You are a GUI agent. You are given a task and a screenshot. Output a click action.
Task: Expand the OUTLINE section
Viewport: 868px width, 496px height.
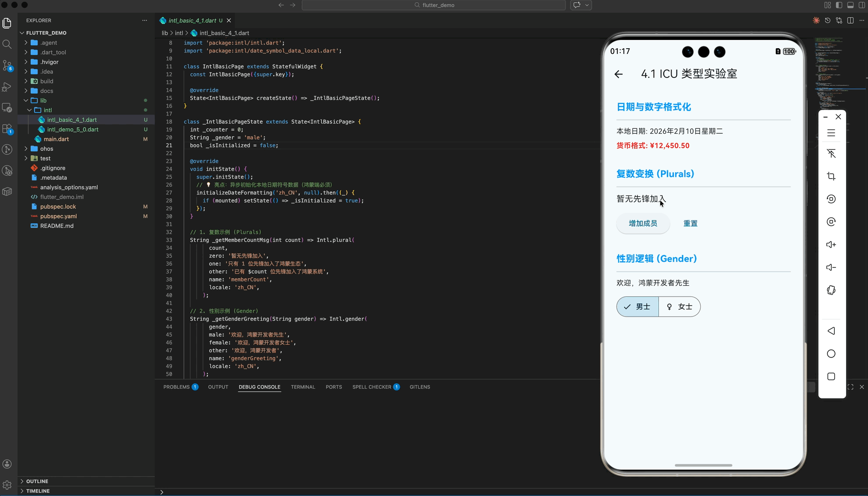37,481
